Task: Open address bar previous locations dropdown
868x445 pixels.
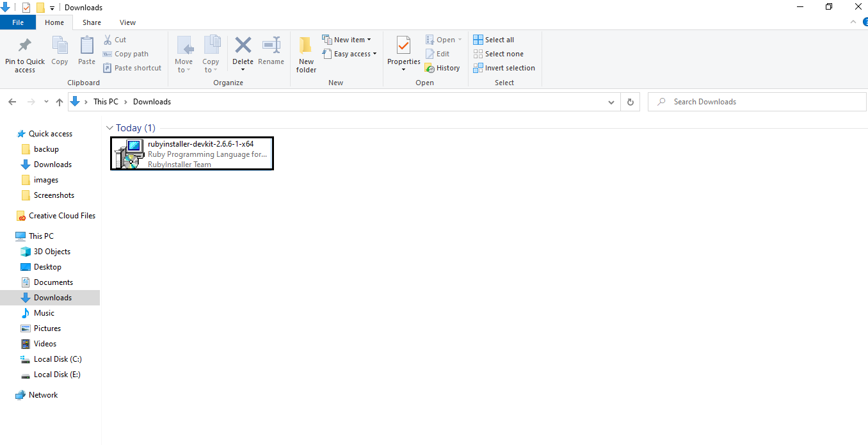Action: pos(611,102)
